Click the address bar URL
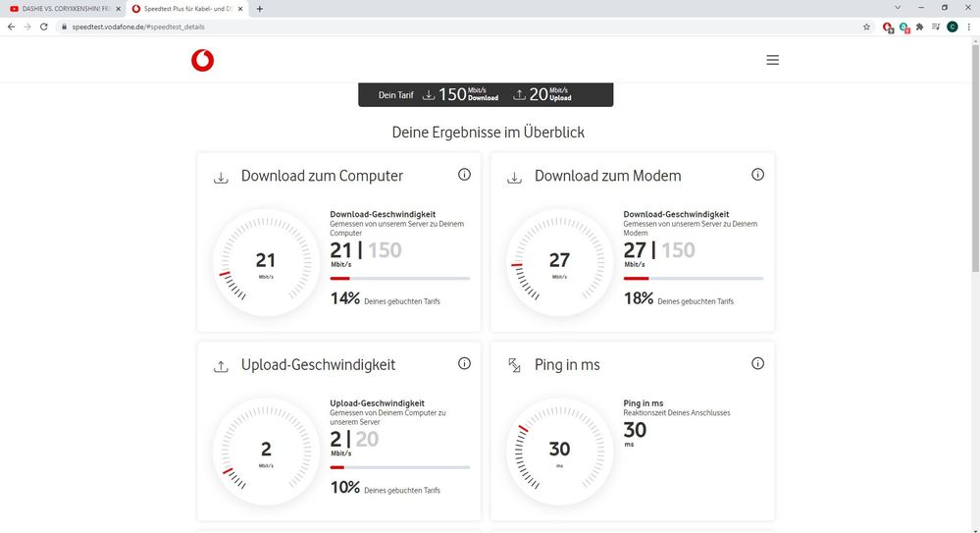This screenshot has width=980, height=533. pyautogui.click(x=138, y=27)
